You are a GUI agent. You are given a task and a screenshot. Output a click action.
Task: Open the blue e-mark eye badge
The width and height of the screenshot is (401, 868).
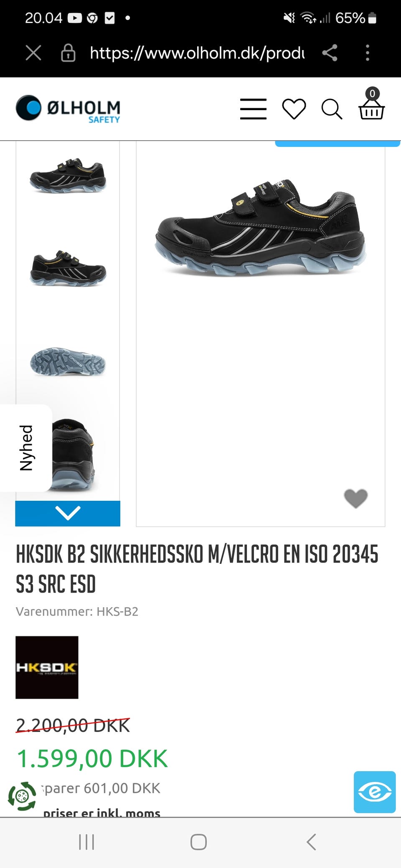pyautogui.click(x=375, y=792)
